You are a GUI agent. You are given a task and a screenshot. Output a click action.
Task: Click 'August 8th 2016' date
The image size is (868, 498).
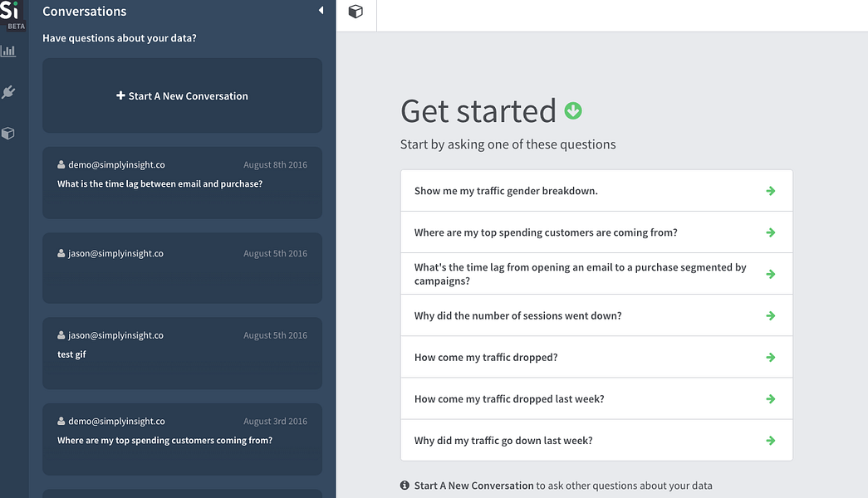click(275, 165)
